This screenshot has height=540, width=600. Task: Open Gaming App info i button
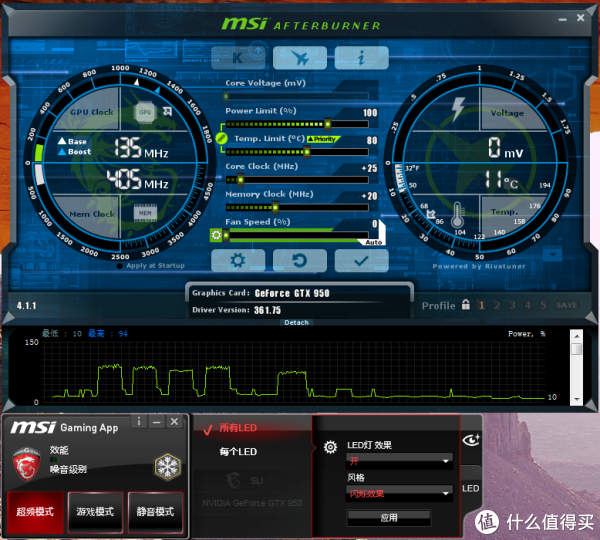(139, 422)
